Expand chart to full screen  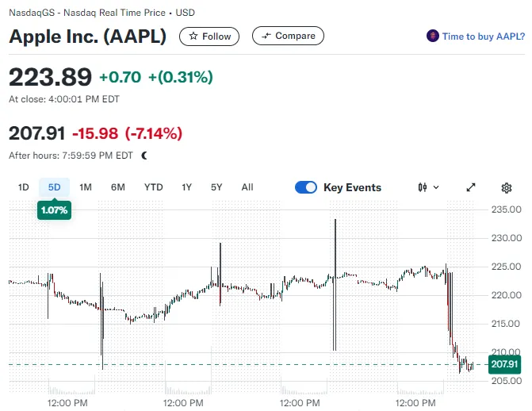(x=471, y=188)
